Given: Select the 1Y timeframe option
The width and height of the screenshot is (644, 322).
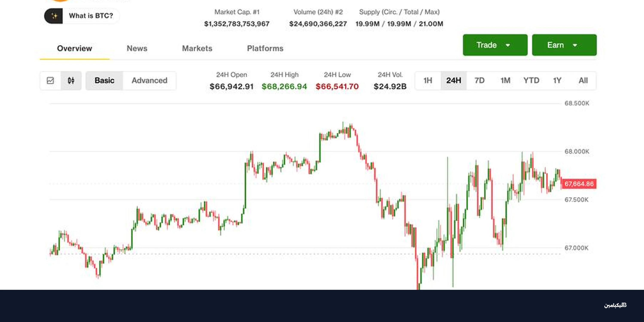Looking at the screenshot, I should pos(557,80).
